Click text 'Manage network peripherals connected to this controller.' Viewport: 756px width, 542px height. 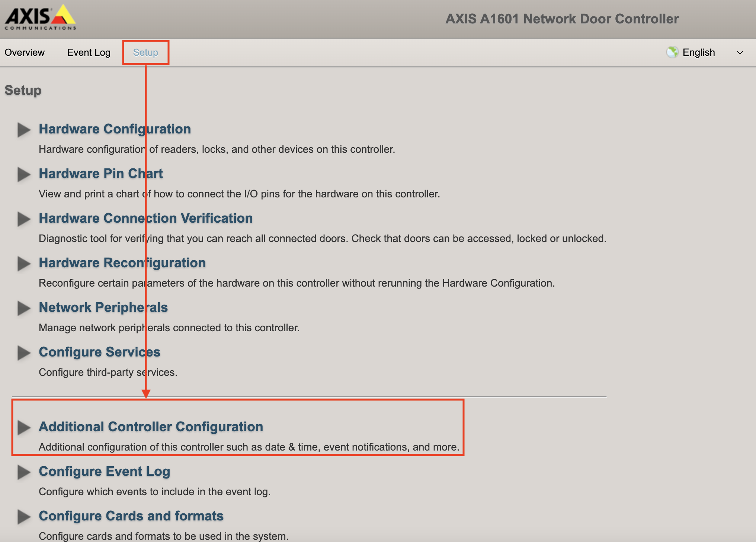pos(169,328)
